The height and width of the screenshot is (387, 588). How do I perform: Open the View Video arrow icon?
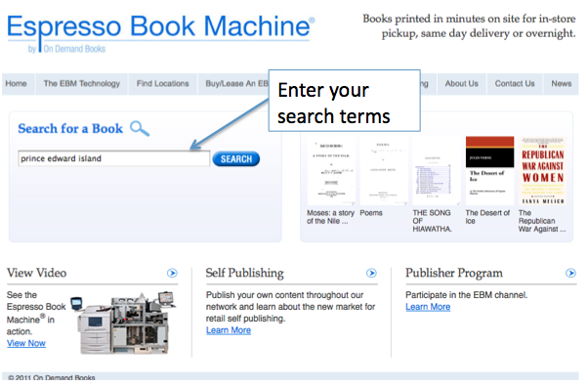[172, 273]
